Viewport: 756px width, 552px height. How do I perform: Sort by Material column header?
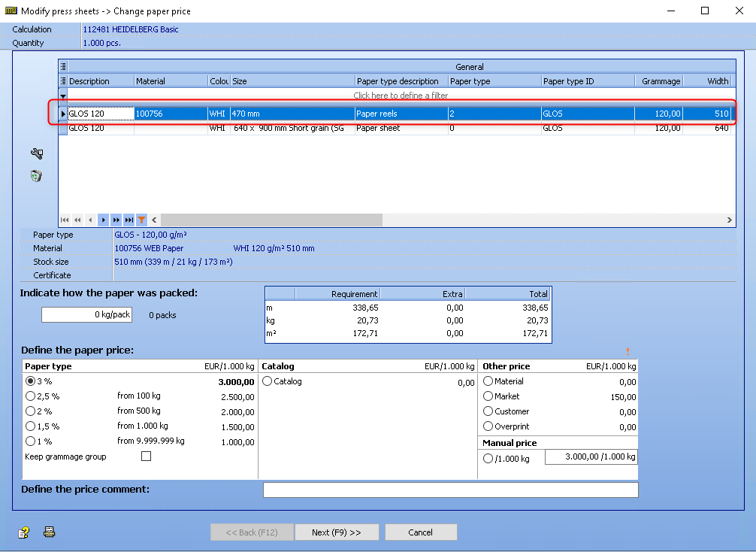(x=171, y=81)
